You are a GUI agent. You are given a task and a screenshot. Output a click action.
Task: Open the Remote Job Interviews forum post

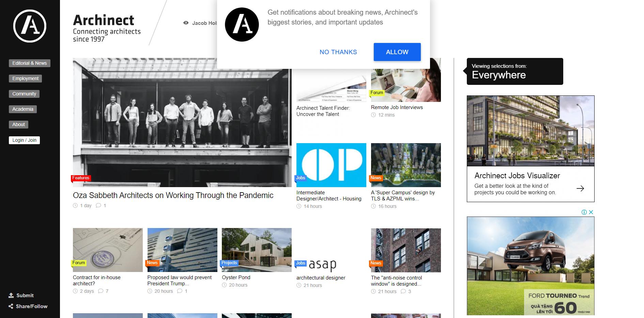(397, 107)
